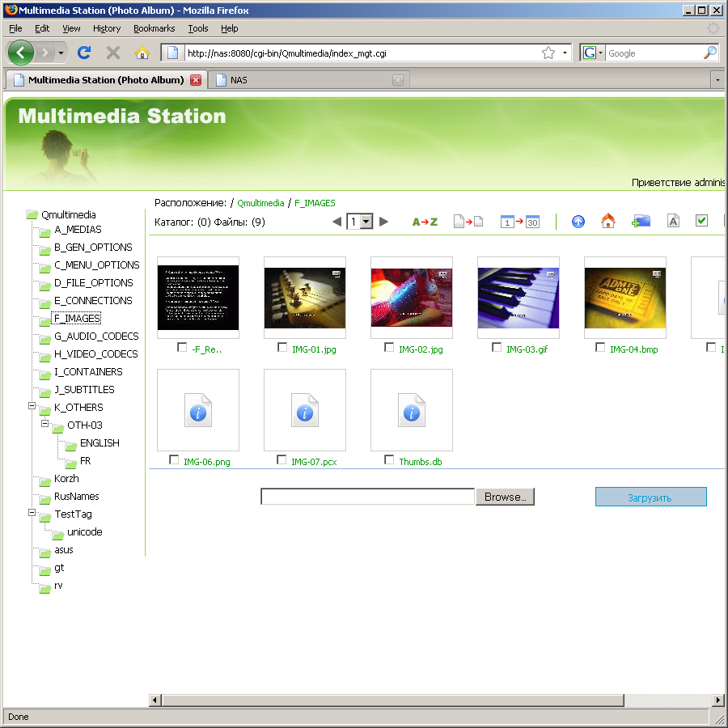
Task: Click the scrollbar right arrow
Action: [718, 700]
